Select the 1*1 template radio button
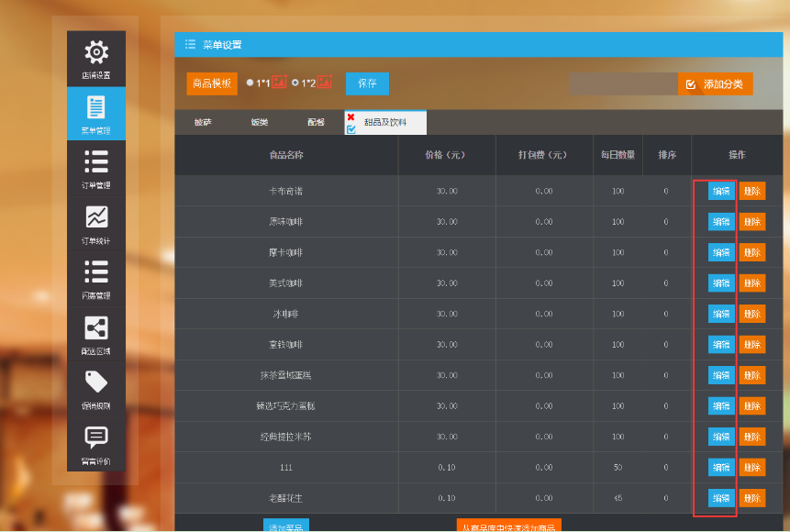The width and height of the screenshot is (790, 532). (250, 83)
